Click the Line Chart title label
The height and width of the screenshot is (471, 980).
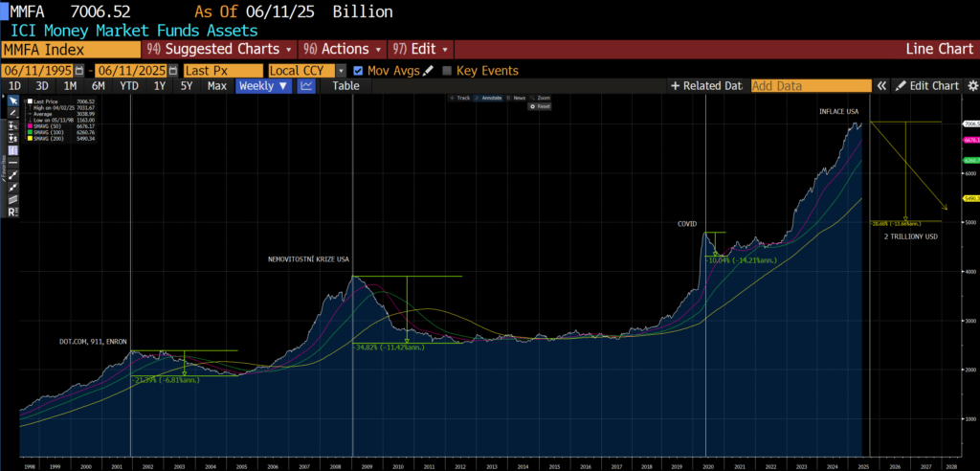pyautogui.click(x=940, y=50)
